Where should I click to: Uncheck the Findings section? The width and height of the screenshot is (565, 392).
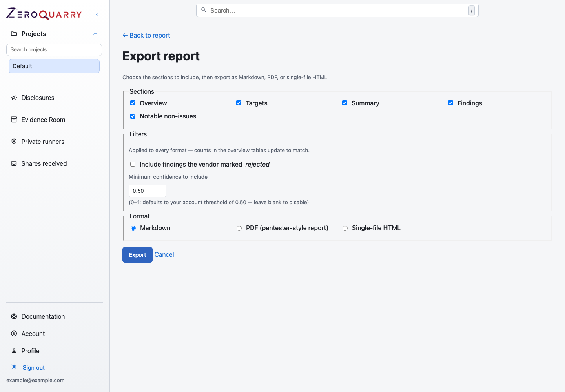click(450, 103)
